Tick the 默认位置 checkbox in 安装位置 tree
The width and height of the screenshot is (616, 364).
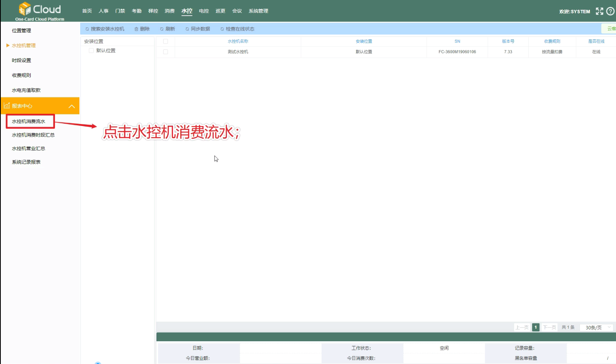coord(91,51)
